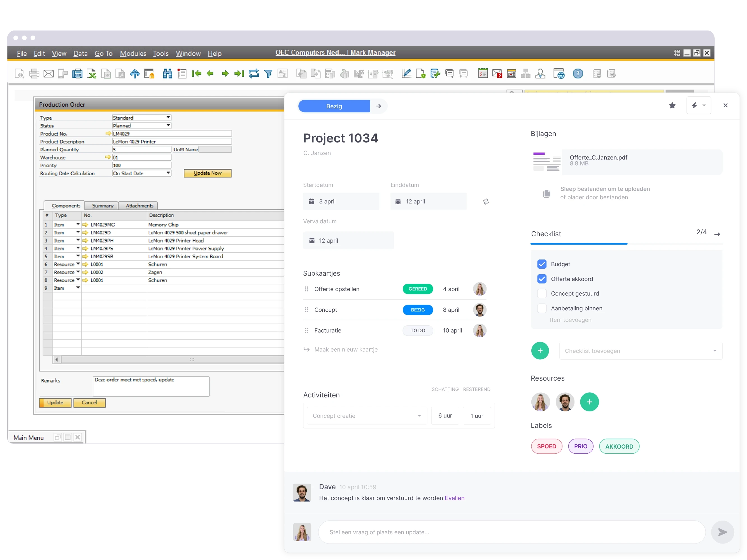This screenshot has width=747, height=560.
Task: Click the Help question mark icon
Action: (578, 74)
